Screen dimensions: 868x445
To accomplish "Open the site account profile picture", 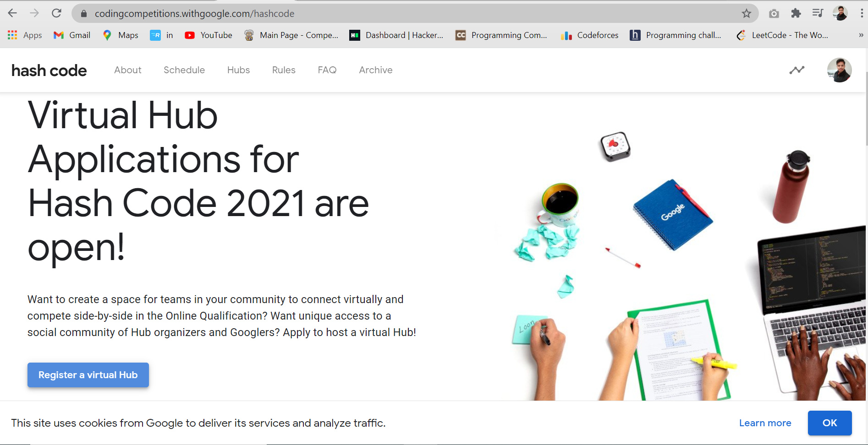I will 840,70.
